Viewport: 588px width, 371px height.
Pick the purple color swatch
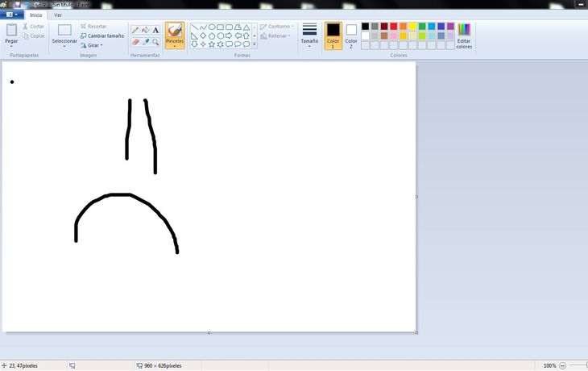click(x=450, y=27)
